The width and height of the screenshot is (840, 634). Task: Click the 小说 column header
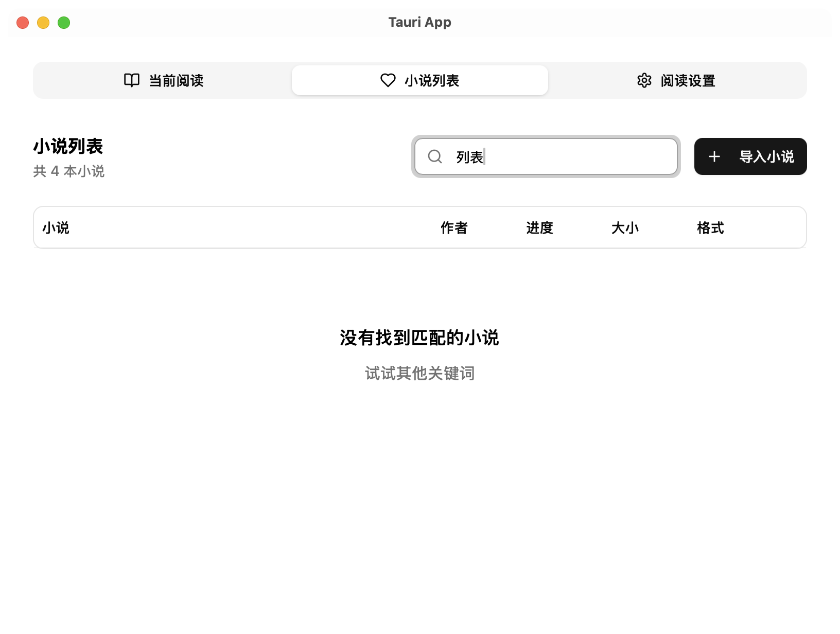coord(56,227)
